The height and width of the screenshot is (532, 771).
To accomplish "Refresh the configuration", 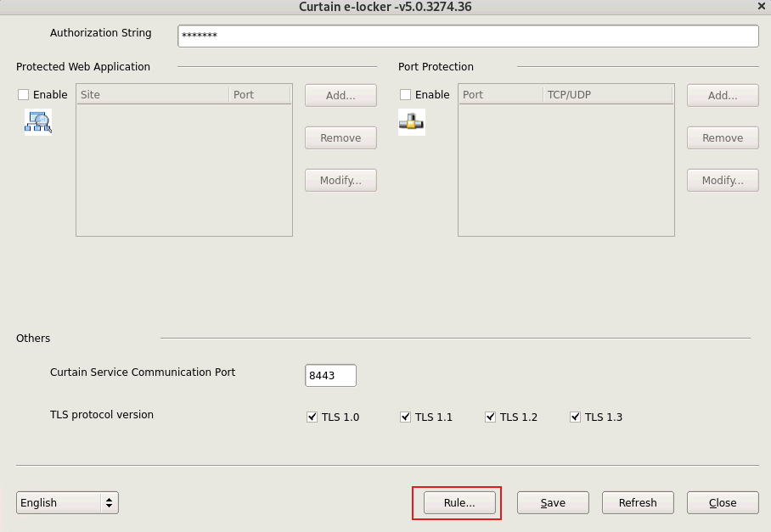I will coord(638,502).
